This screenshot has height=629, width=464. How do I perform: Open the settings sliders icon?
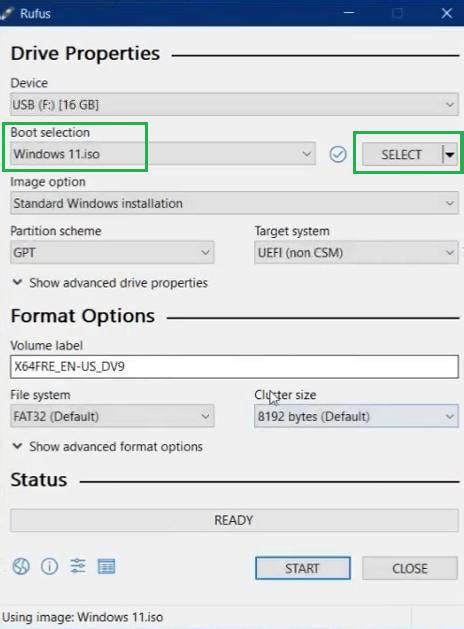pos(77,566)
